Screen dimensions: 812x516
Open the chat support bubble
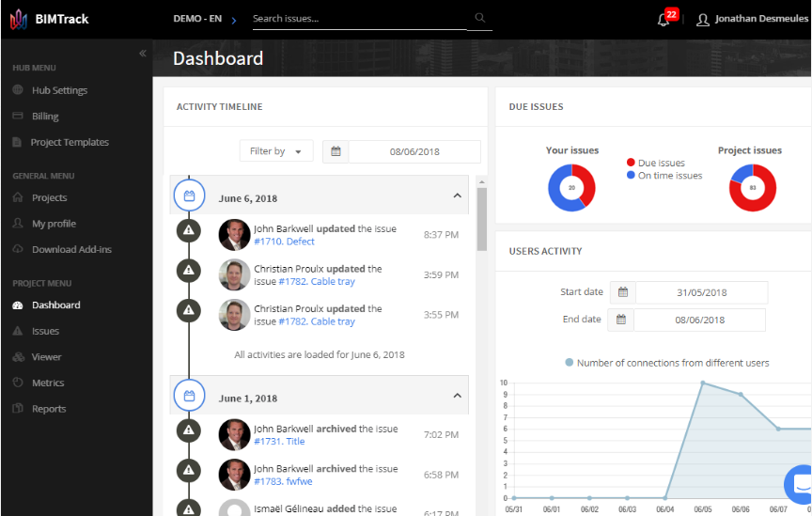800,484
